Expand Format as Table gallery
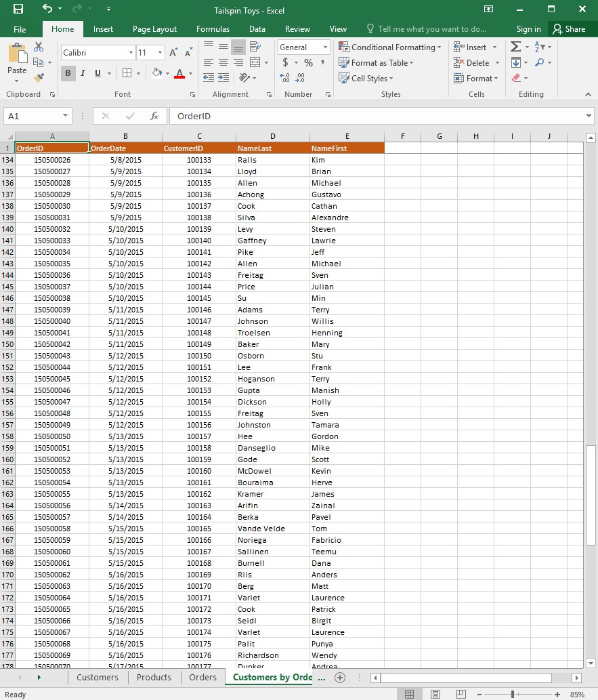 (376, 62)
